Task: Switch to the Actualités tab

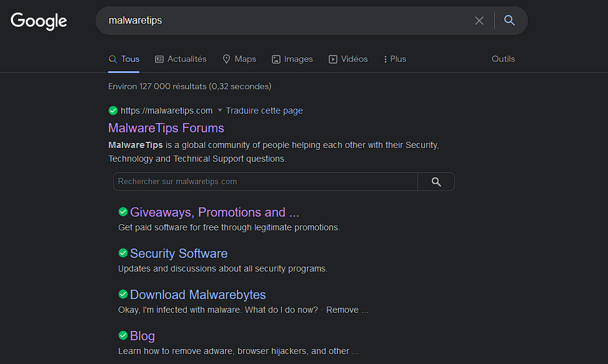Action: 181,59
